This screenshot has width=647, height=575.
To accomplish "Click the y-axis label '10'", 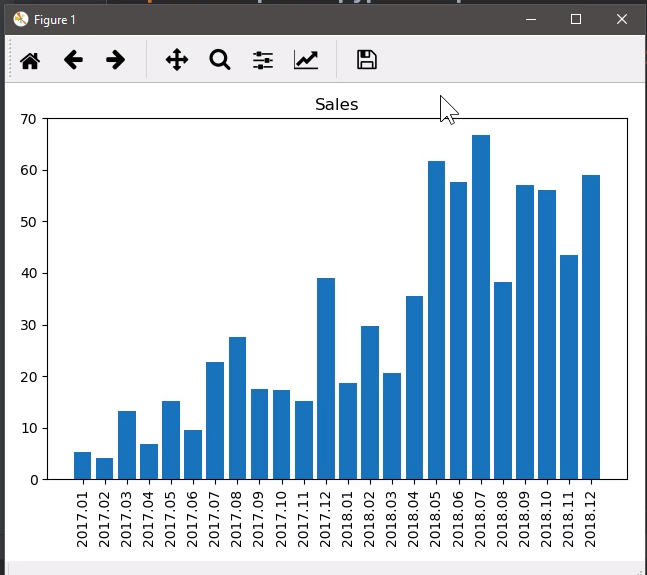I will [x=28, y=429].
